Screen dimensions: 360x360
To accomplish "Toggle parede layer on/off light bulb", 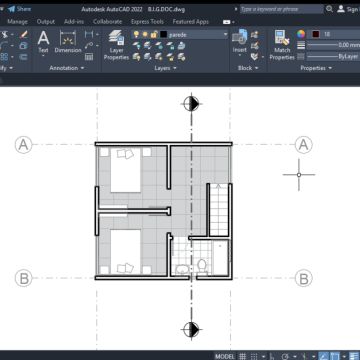I will (136, 34).
